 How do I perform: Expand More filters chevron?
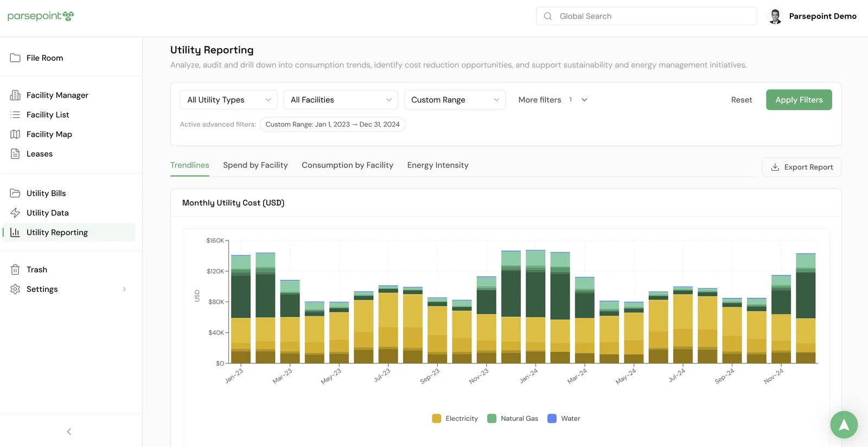pyautogui.click(x=584, y=100)
